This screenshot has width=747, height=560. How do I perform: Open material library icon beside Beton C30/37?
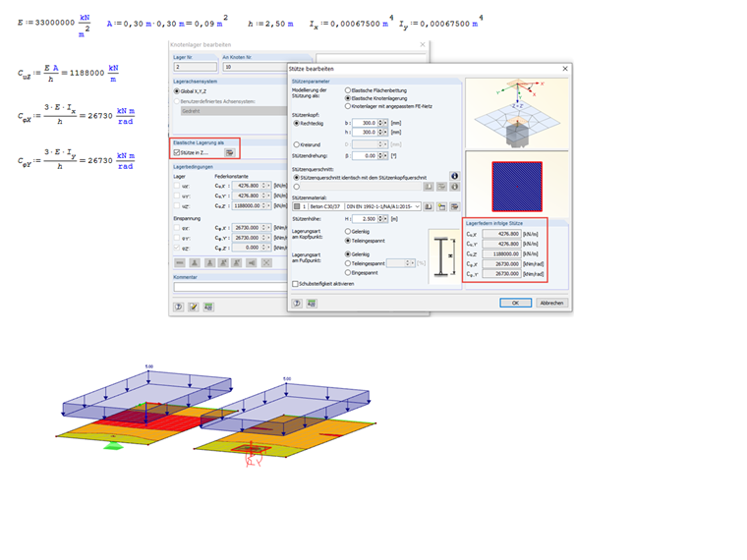coord(429,206)
